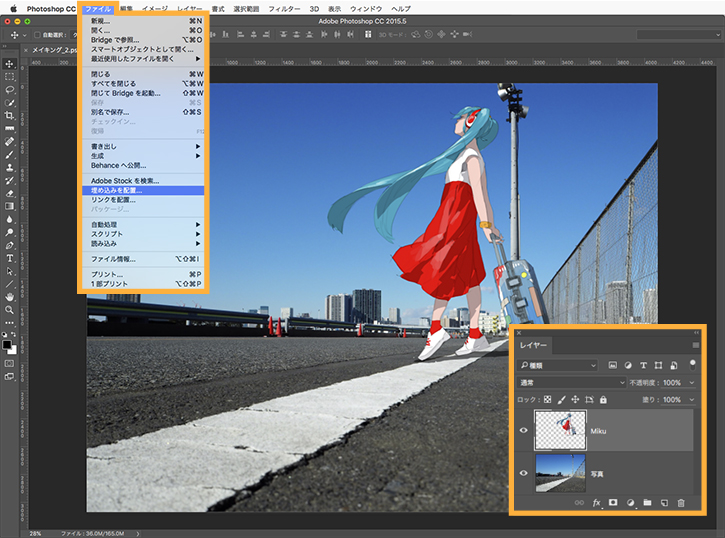Click the foreground color swatch

tap(7, 345)
